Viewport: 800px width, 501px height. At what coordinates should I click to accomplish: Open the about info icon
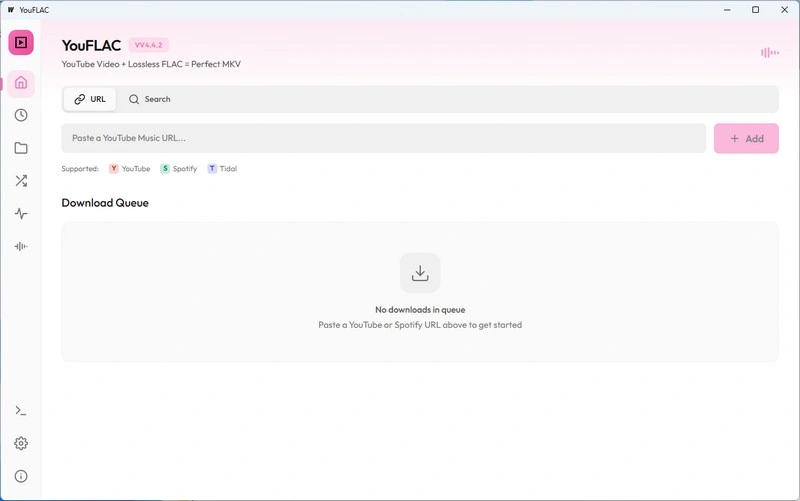click(21, 476)
